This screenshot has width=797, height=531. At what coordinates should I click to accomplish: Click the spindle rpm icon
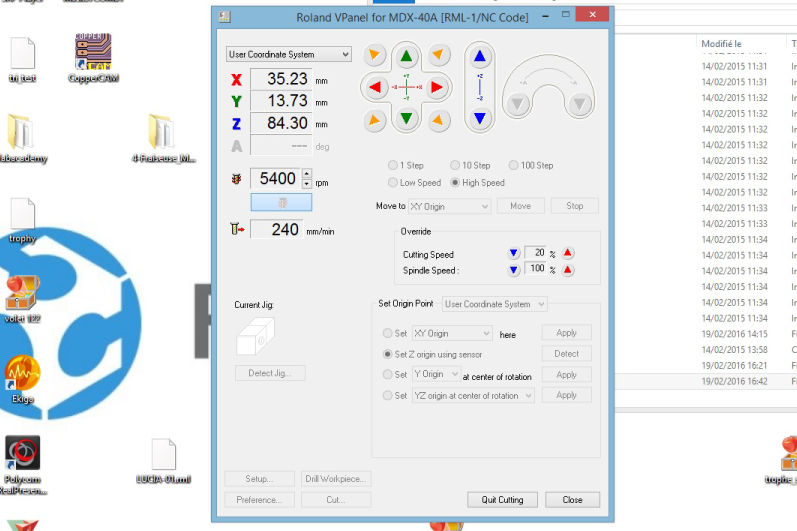click(x=236, y=179)
